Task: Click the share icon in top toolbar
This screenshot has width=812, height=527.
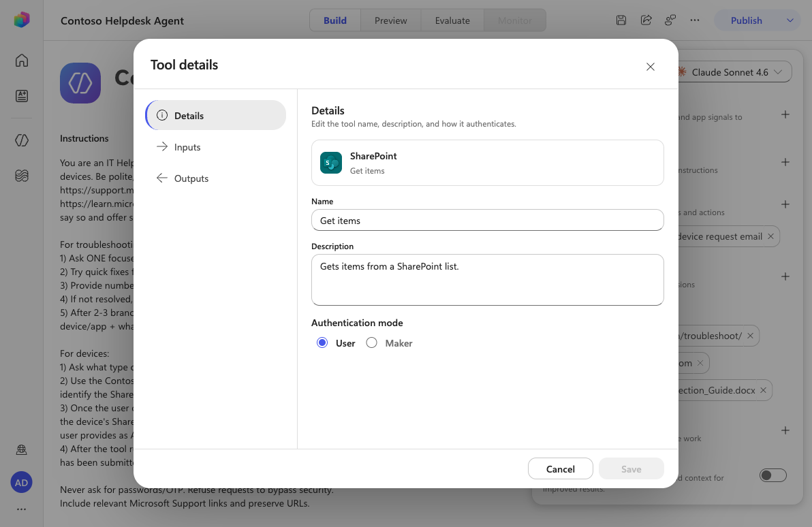Action: (646, 20)
